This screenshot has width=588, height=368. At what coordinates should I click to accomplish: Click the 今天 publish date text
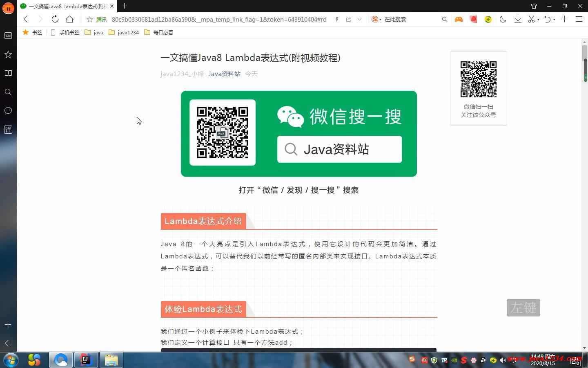[251, 74]
